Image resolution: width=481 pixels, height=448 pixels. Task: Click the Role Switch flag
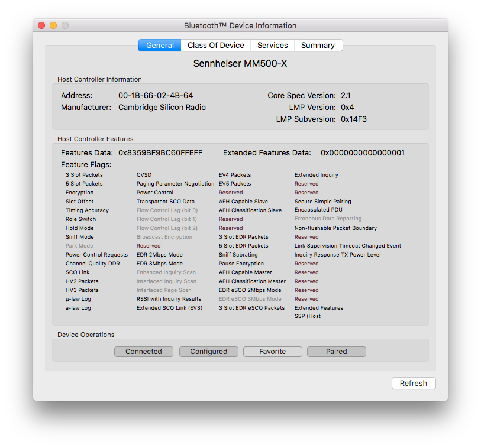tap(80, 219)
